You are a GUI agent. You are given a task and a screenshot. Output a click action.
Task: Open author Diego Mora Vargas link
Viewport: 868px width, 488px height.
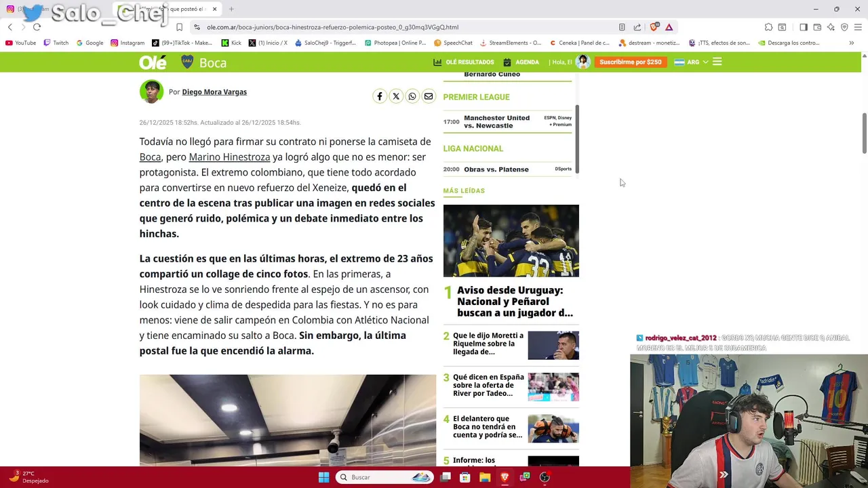click(214, 91)
